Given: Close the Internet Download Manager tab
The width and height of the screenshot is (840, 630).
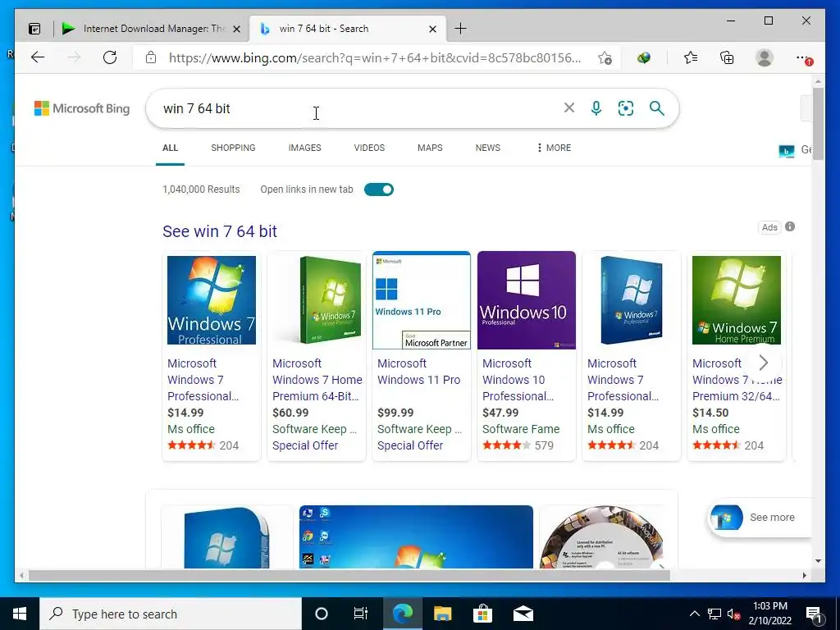Looking at the screenshot, I should 236,29.
